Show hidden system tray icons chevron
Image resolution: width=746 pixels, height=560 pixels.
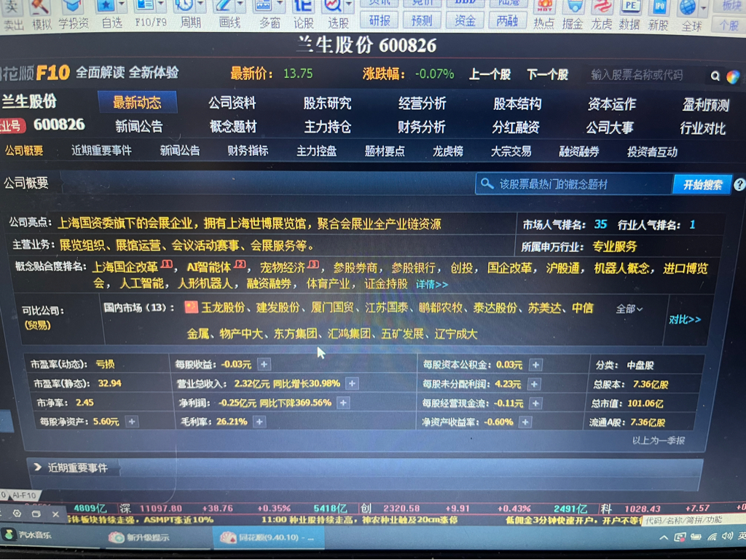[x=664, y=537]
